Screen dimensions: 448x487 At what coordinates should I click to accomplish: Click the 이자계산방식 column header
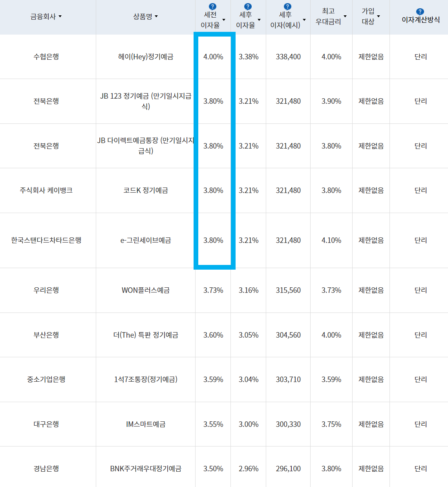click(421, 20)
